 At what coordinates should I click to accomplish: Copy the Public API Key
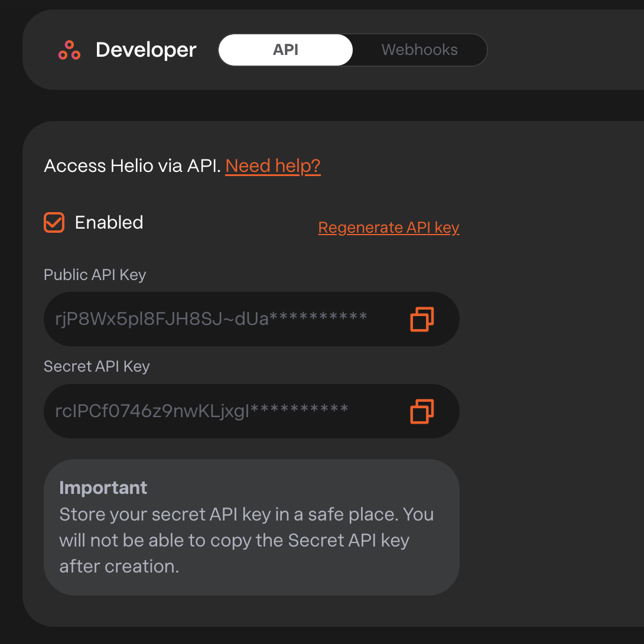pos(422,319)
